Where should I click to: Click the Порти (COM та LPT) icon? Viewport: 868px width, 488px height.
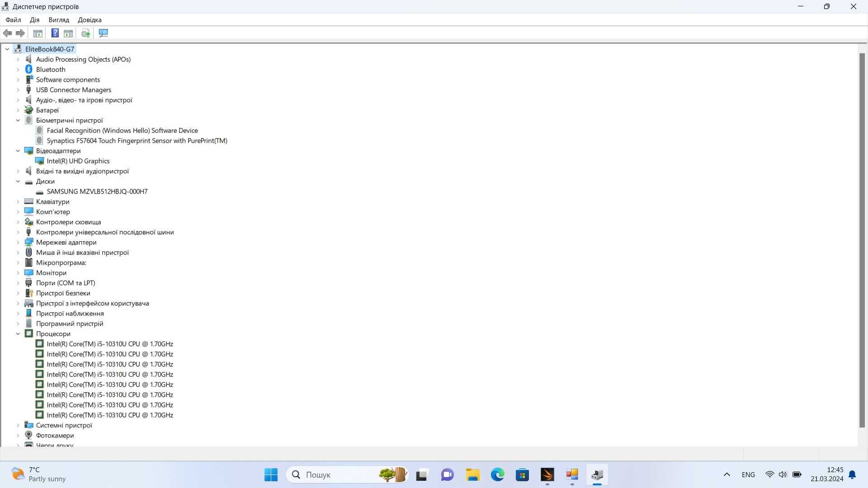point(28,283)
